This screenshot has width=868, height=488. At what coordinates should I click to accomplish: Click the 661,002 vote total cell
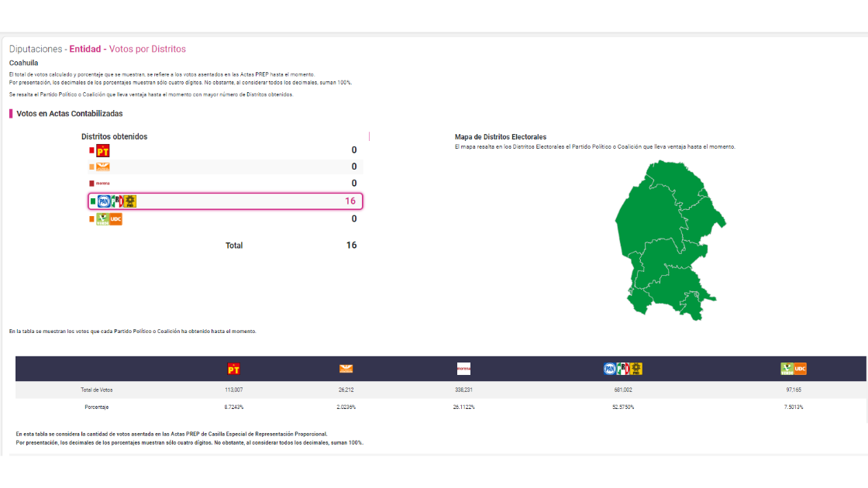pos(623,390)
